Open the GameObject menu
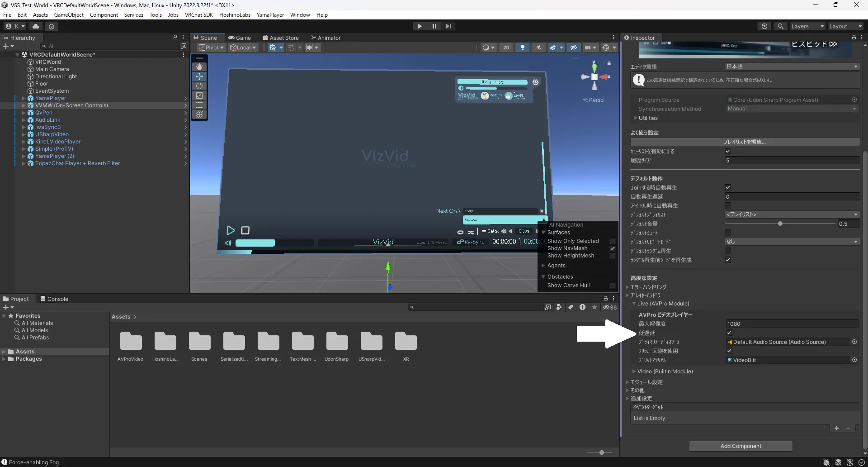The height and width of the screenshot is (467, 868). click(69, 15)
